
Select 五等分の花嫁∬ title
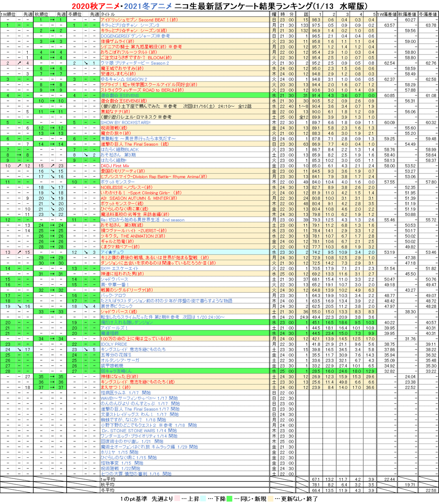tap(117, 355)
